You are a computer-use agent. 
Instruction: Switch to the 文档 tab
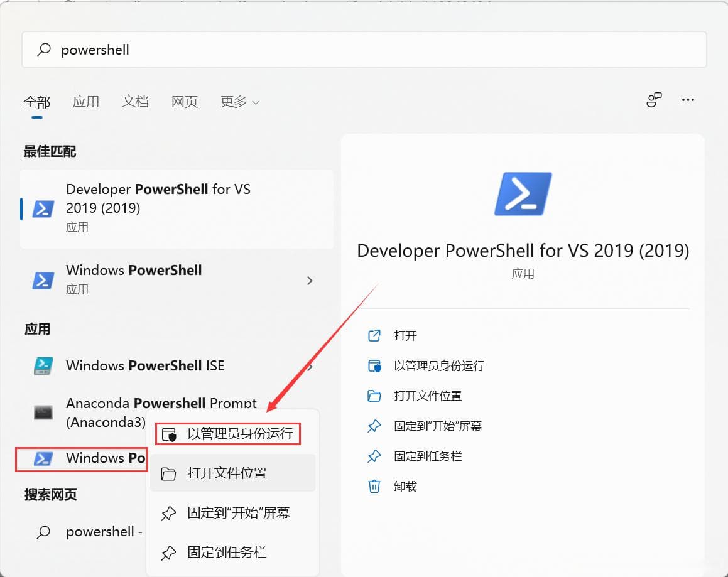point(135,102)
